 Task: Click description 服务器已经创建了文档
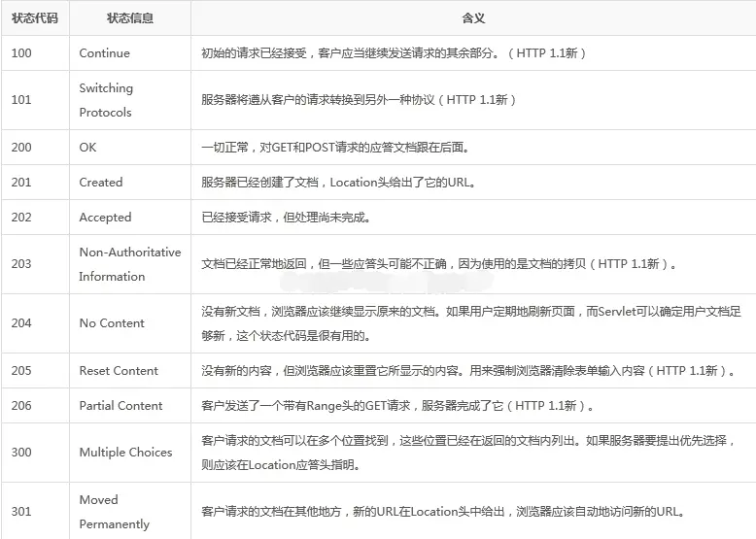click(339, 182)
